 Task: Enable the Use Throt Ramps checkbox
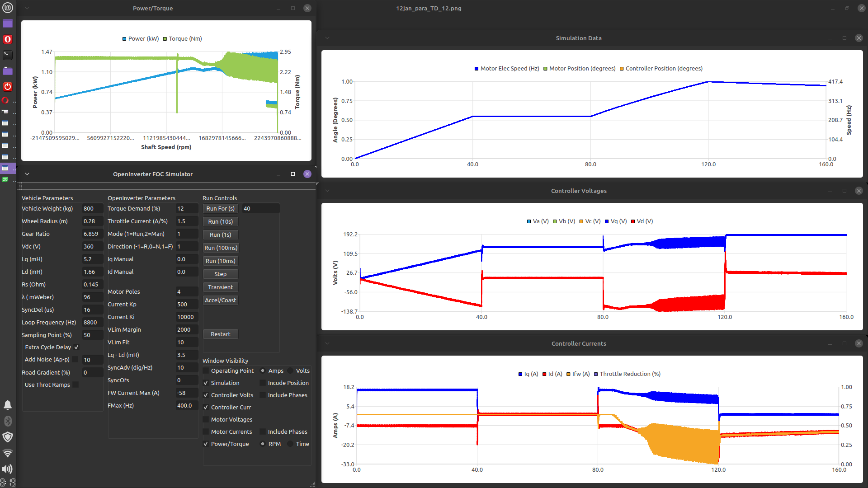click(x=76, y=385)
